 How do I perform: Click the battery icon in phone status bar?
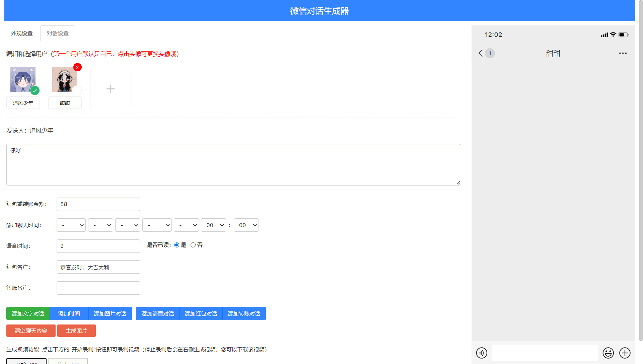(x=623, y=35)
